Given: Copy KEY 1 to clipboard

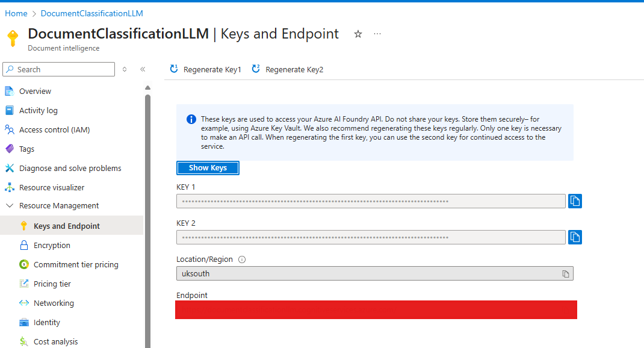Looking at the screenshot, I should click(x=575, y=201).
